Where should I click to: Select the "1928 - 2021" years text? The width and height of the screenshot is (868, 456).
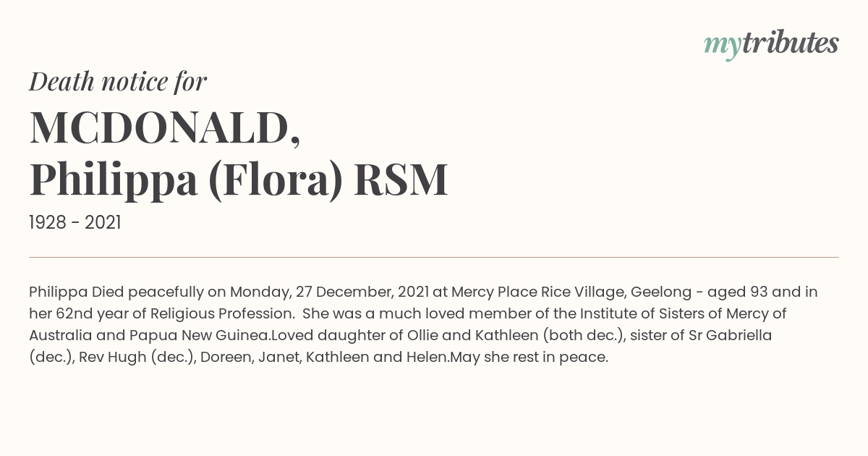click(75, 223)
